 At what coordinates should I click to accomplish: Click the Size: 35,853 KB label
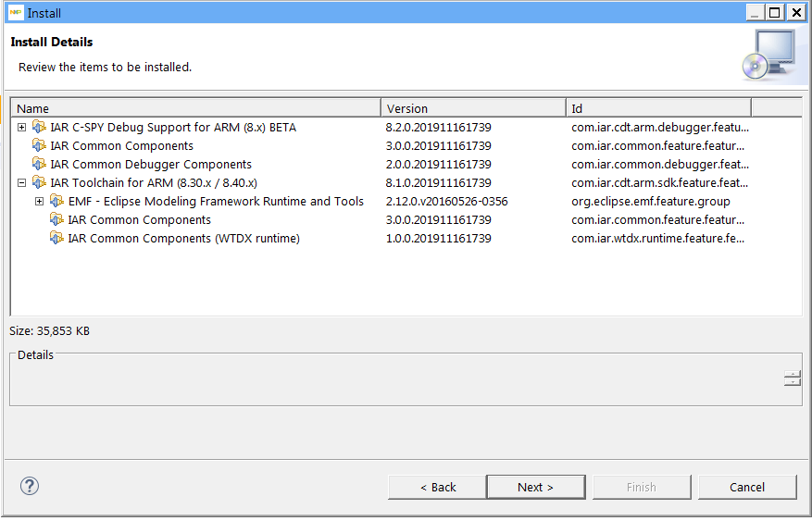click(x=50, y=331)
